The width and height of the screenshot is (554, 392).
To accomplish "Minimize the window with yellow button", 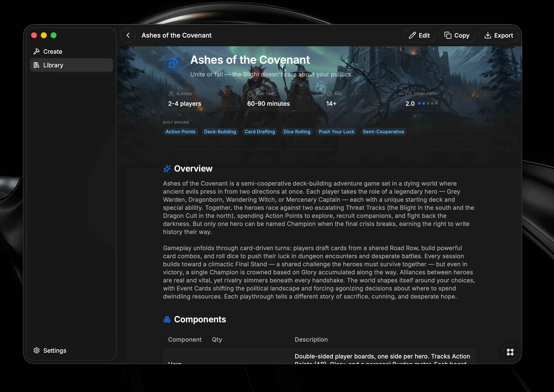I will (x=44, y=35).
